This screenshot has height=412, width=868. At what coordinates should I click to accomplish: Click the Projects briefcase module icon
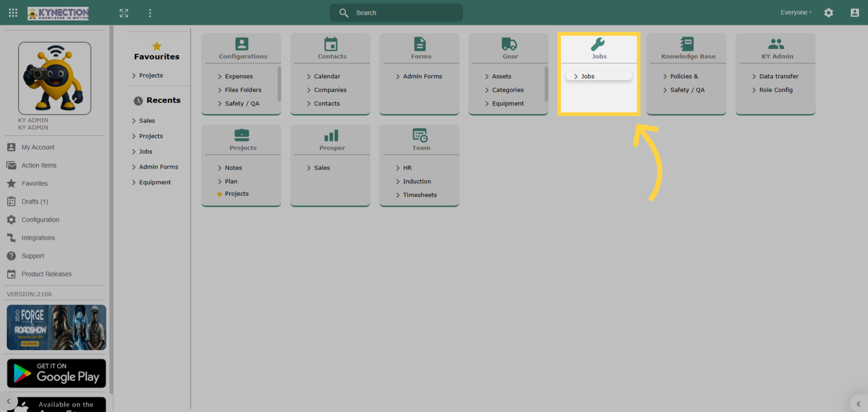coord(242,135)
